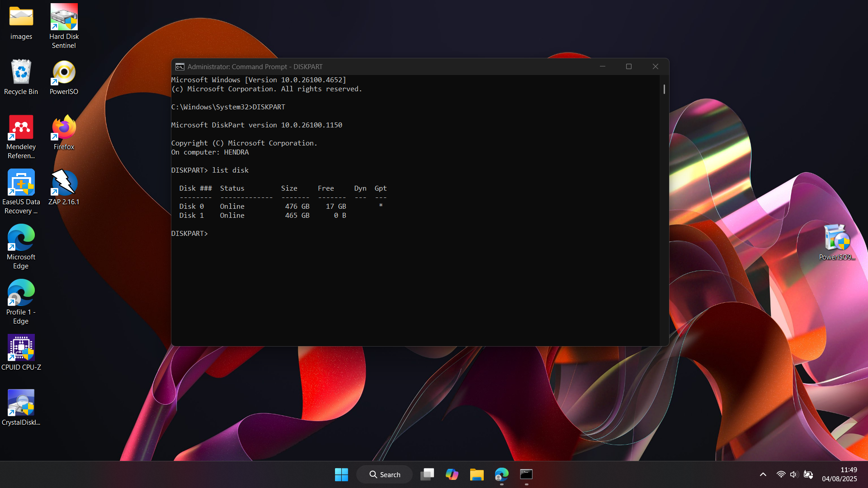Select the Firefox desktop shortcut
Image resolution: width=868 pixels, height=488 pixels.
coord(64,128)
